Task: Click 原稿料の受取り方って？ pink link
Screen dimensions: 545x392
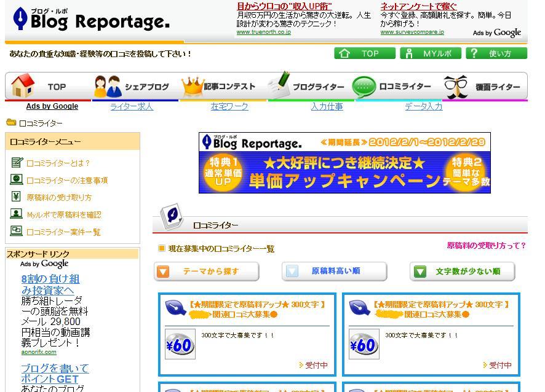Action: (486, 246)
